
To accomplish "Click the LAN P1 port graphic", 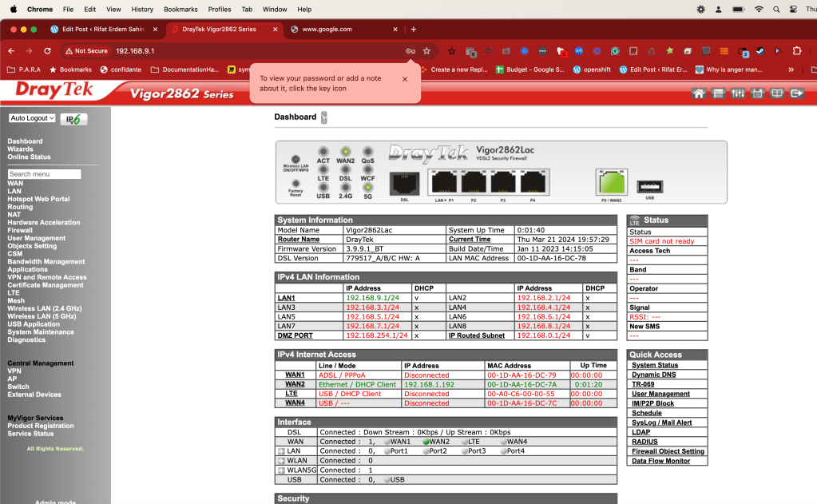I will pos(444,182).
